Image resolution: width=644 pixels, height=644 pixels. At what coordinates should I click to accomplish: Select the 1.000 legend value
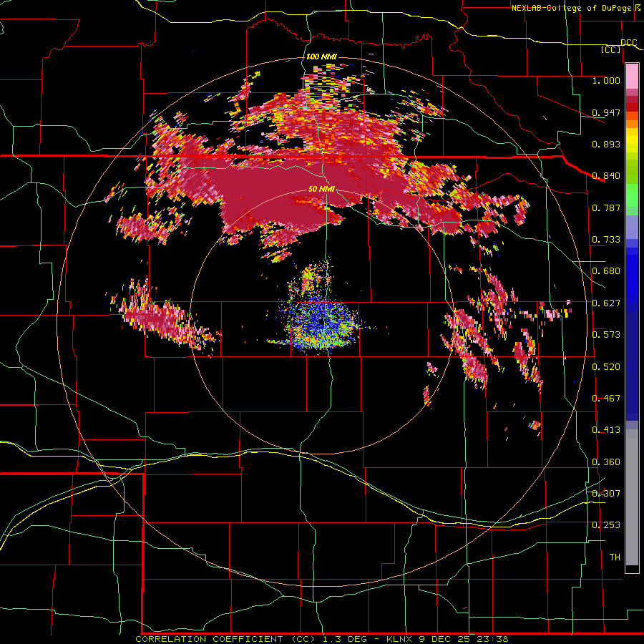tap(606, 80)
